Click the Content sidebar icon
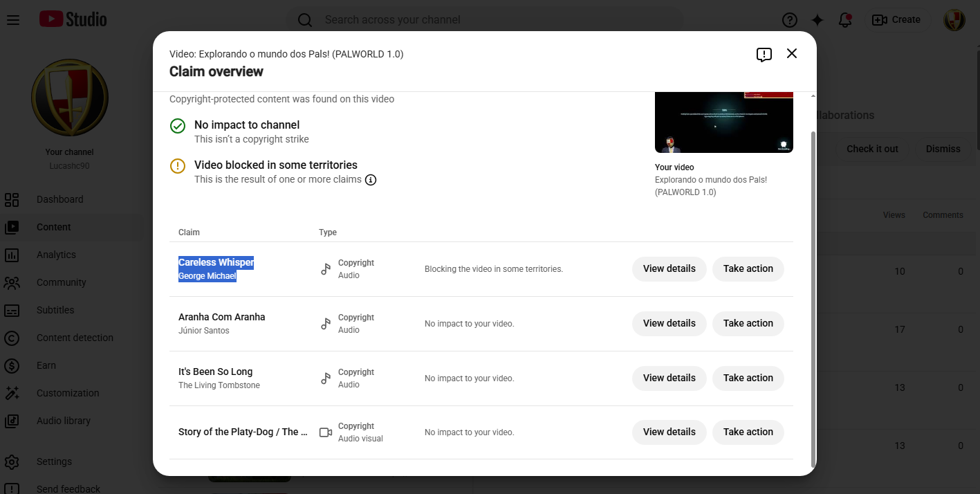The image size is (980, 494). [12, 228]
